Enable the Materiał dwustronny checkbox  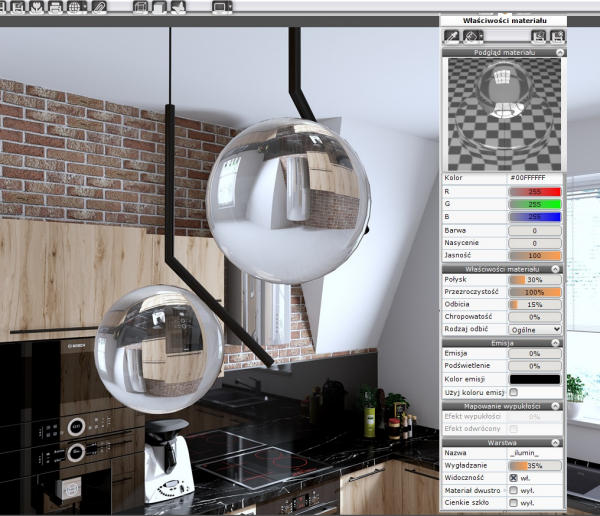(514, 490)
